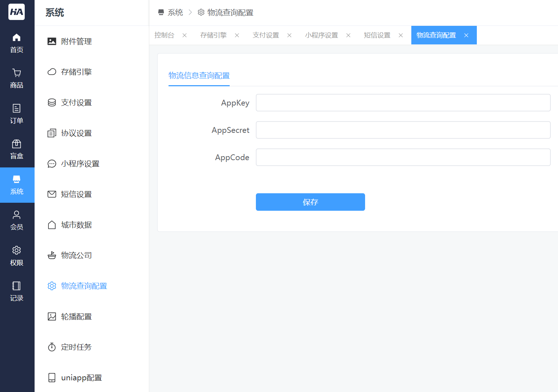Click 协议设置 agreement settings
The image size is (558, 392).
[76, 133]
